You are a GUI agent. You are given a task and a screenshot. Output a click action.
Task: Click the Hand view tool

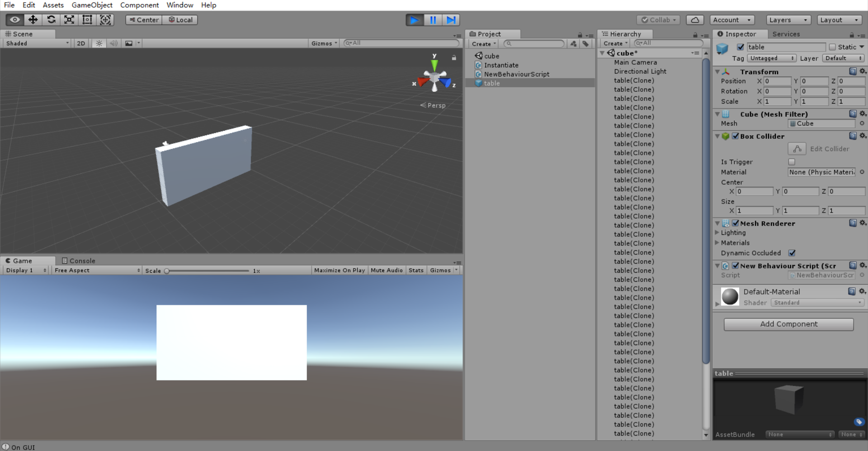click(x=14, y=19)
